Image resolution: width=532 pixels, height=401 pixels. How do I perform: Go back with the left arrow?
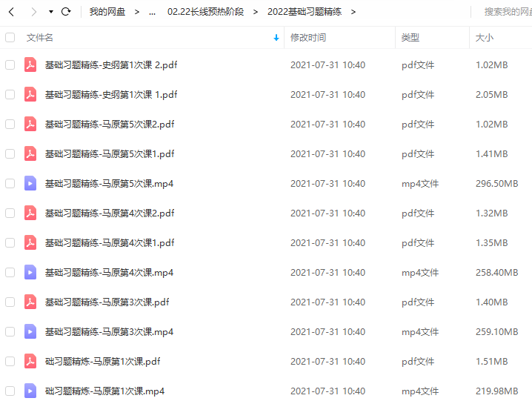[11, 12]
